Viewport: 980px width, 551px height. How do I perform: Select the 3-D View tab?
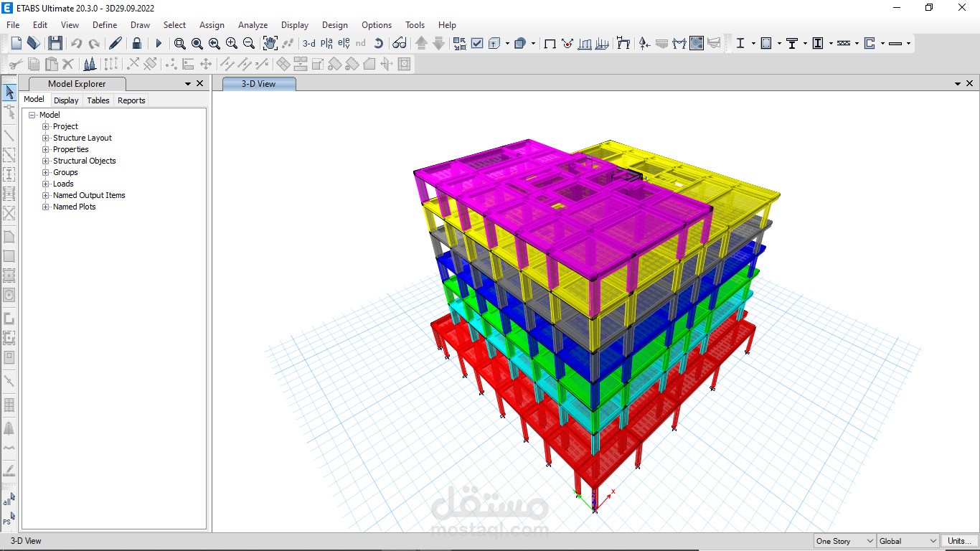258,84
